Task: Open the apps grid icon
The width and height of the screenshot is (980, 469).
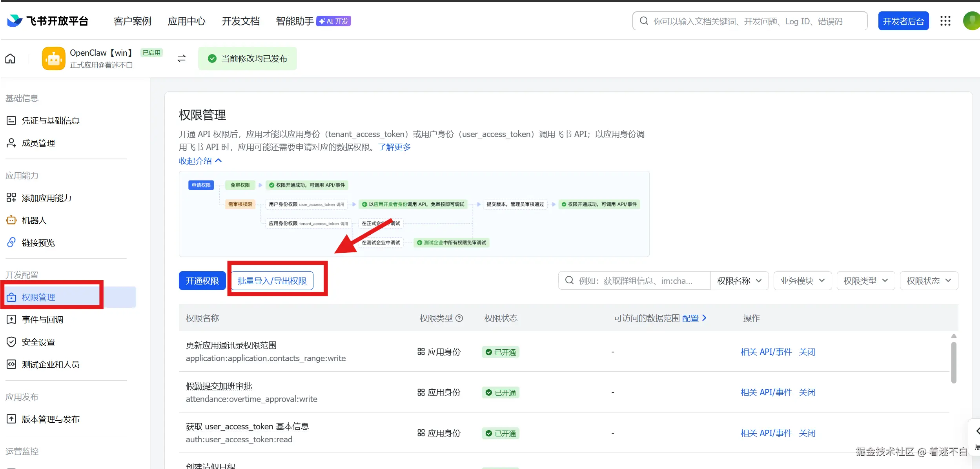Action: [x=945, y=21]
